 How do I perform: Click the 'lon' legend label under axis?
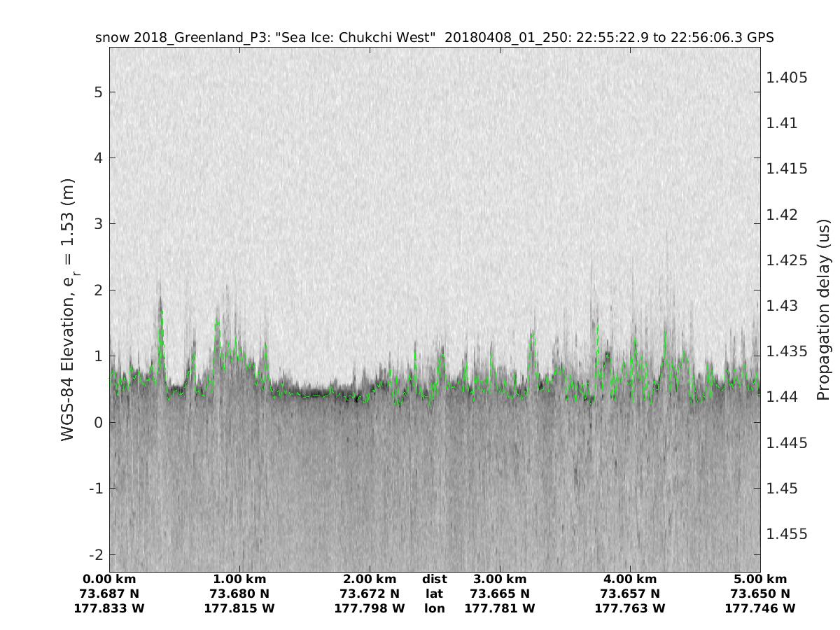point(434,609)
